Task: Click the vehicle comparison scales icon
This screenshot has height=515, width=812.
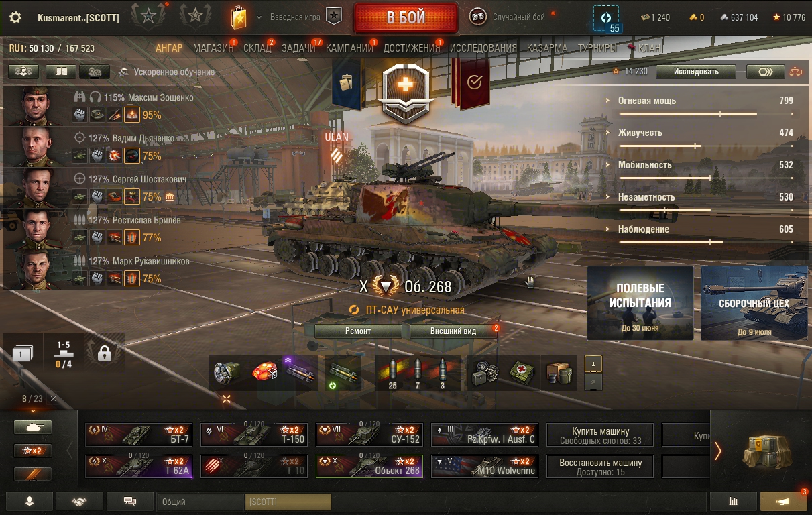Action: click(796, 72)
